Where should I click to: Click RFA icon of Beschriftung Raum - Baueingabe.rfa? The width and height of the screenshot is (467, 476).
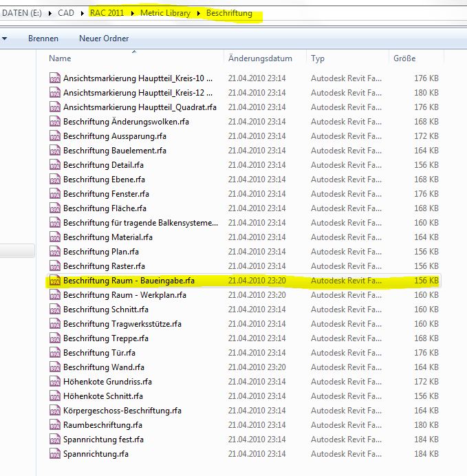[54, 280]
